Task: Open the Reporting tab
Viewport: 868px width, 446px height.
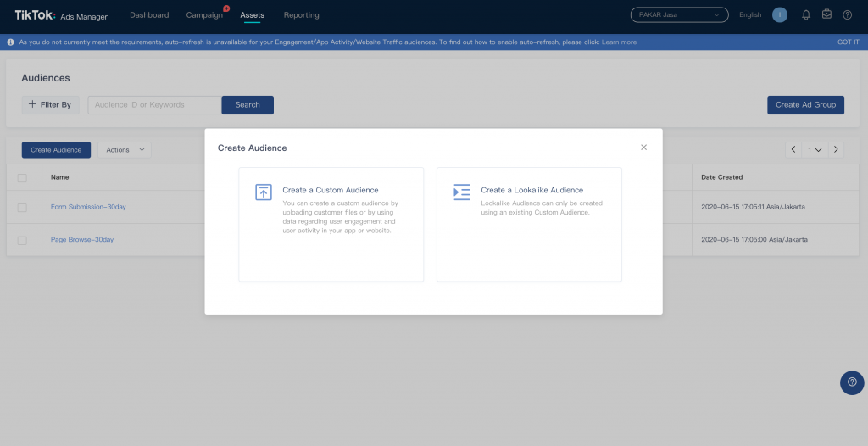Action: coord(301,15)
